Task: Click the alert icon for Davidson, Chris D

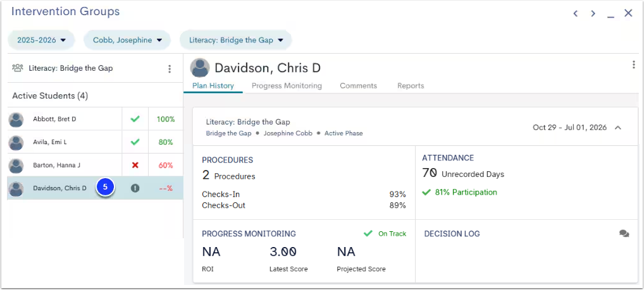Action: (135, 188)
